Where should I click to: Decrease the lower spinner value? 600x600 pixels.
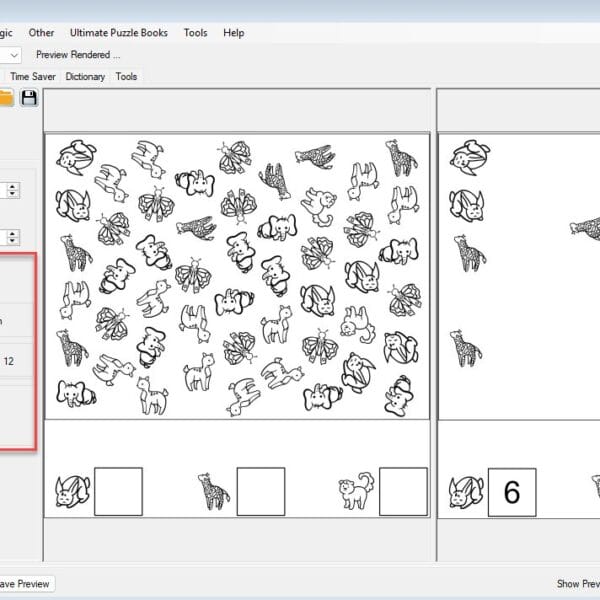12,241
